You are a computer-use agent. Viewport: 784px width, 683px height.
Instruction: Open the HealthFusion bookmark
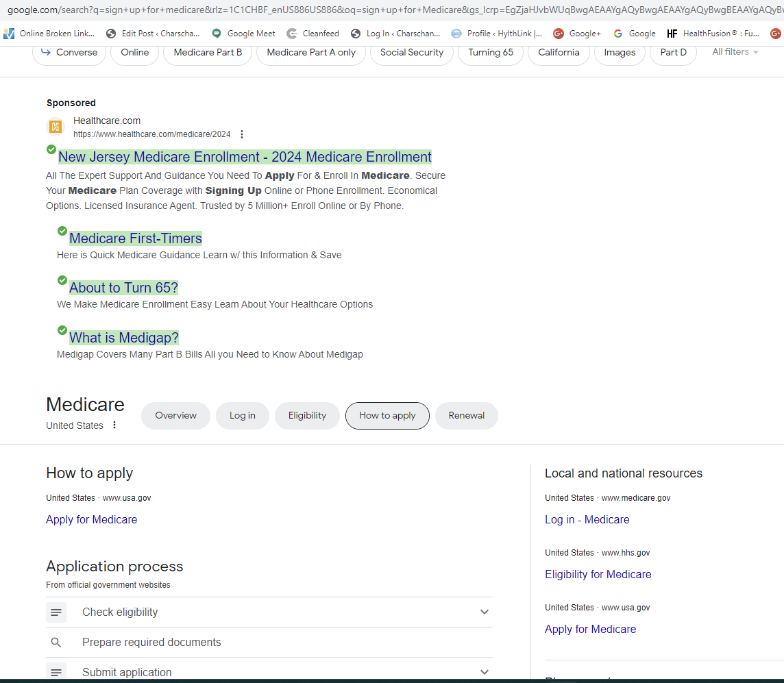click(x=713, y=34)
